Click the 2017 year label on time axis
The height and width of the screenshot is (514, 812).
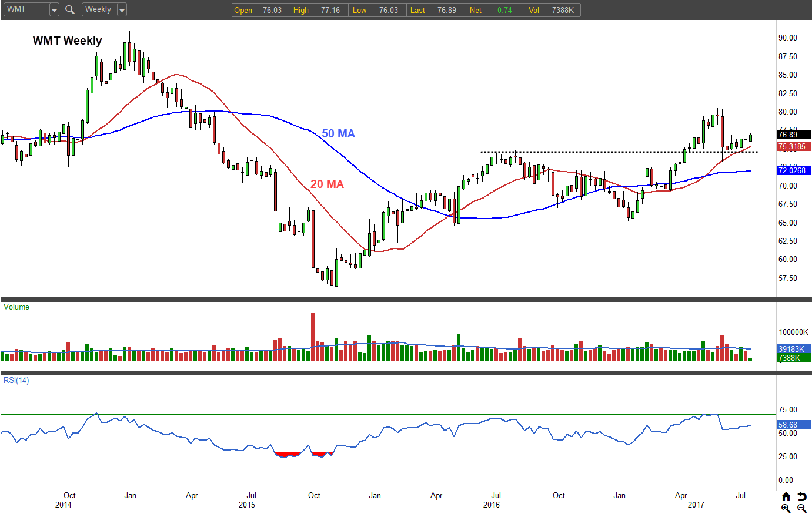(x=696, y=505)
